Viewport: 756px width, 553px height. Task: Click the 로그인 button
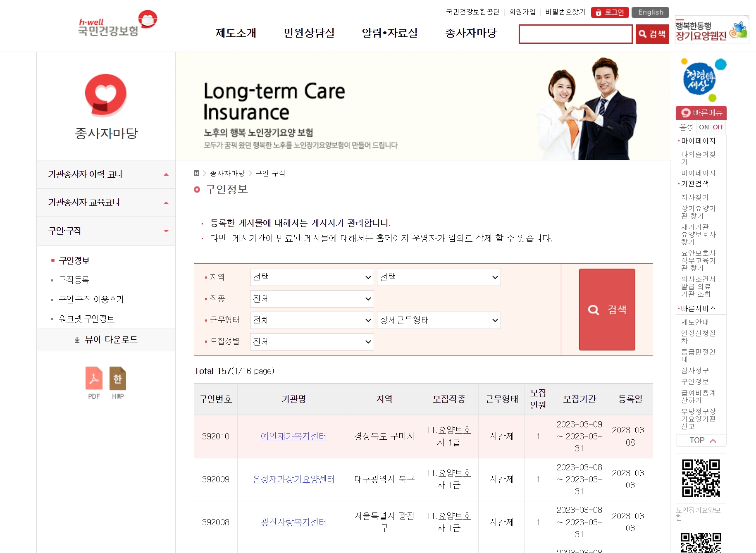coord(610,12)
